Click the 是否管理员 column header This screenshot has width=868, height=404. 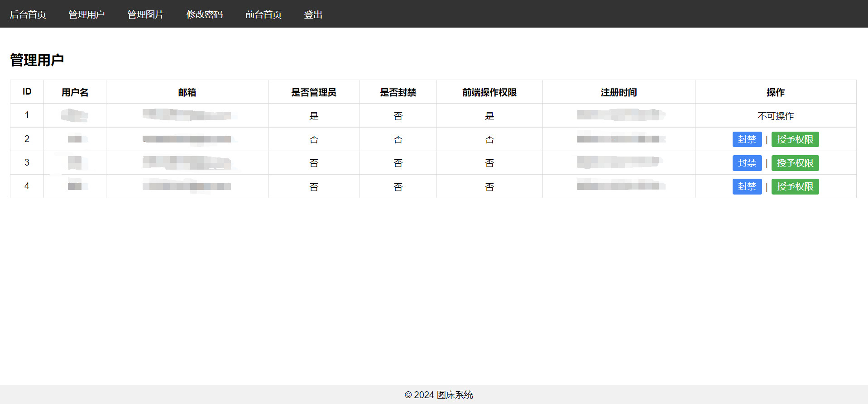click(x=314, y=92)
